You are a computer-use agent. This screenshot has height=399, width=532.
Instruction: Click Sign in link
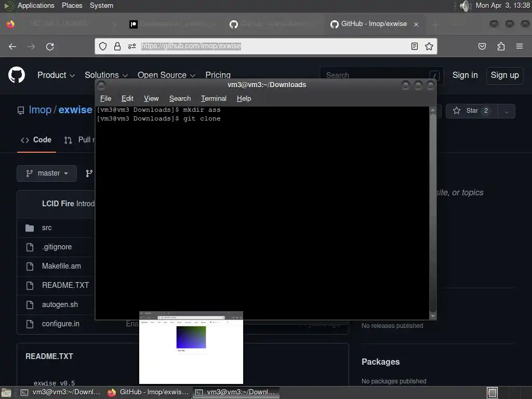465,75
